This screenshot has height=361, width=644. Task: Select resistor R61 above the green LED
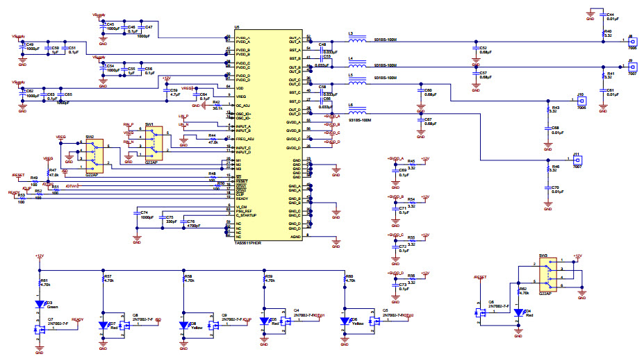(x=40, y=283)
